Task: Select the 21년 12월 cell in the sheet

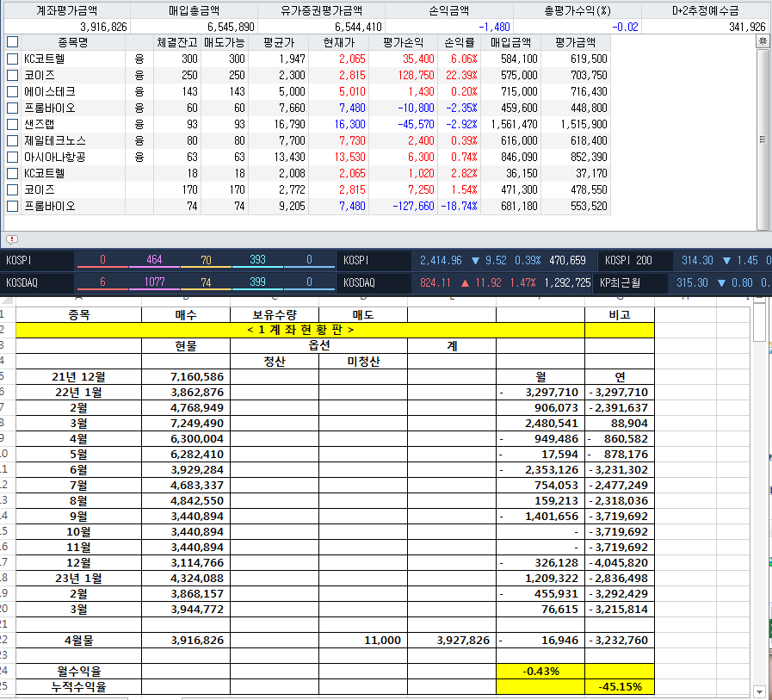Action: click(79, 376)
